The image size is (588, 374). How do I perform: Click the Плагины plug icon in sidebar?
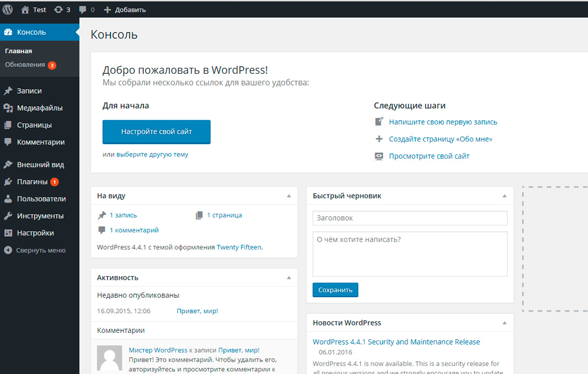[x=8, y=182]
